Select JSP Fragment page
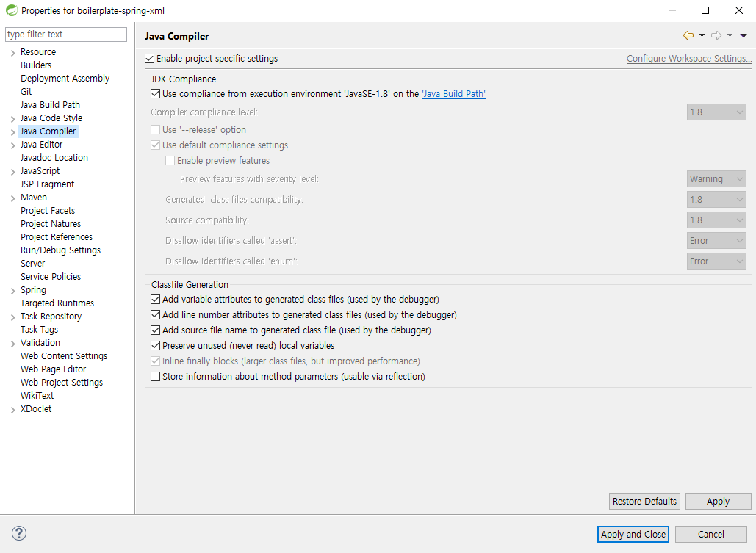The height and width of the screenshot is (553, 756). click(x=47, y=184)
